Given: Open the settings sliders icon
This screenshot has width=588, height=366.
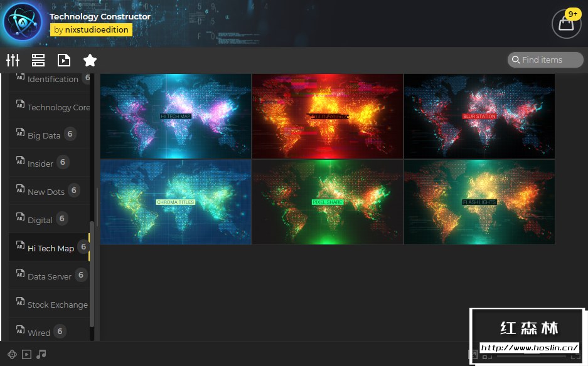Looking at the screenshot, I should pyautogui.click(x=13, y=60).
